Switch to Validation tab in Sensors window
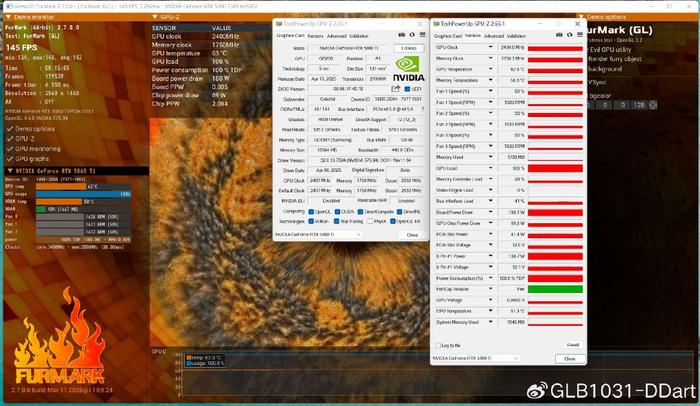 coord(516,36)
